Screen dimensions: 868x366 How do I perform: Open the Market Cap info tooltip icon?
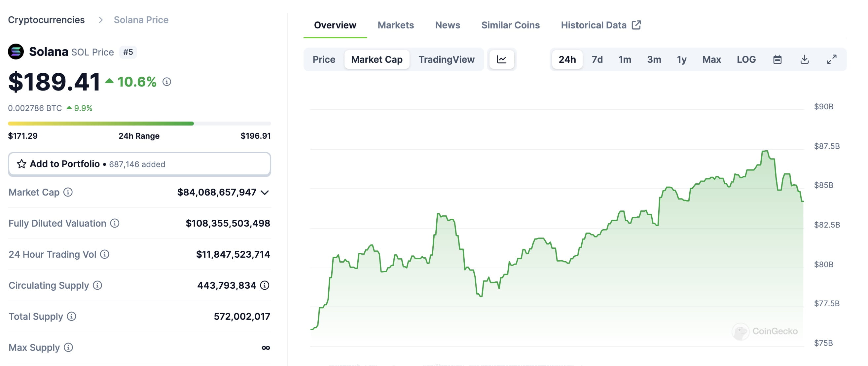[68, 193]
